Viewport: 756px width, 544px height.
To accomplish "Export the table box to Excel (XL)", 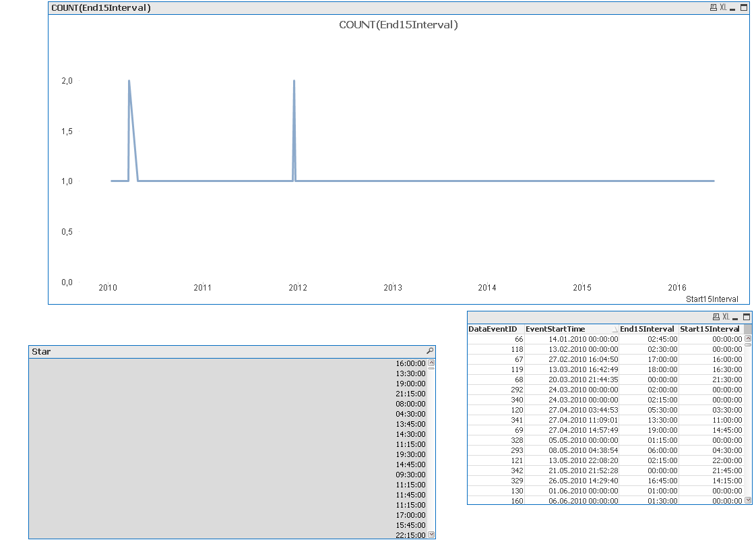I will point(726,318).
